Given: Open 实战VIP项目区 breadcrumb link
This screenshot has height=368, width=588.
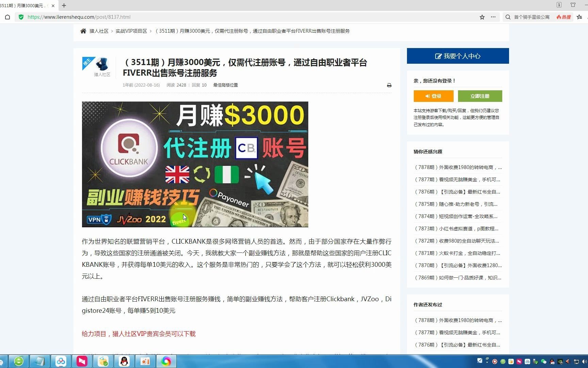Looking at the screenshot, I should [131, 31].
